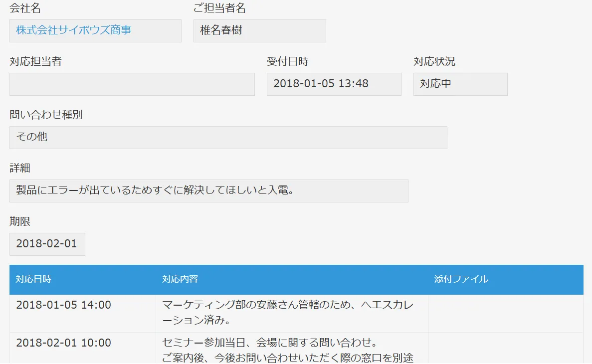Click the 会社名 field label

click(x=24, y=8)
